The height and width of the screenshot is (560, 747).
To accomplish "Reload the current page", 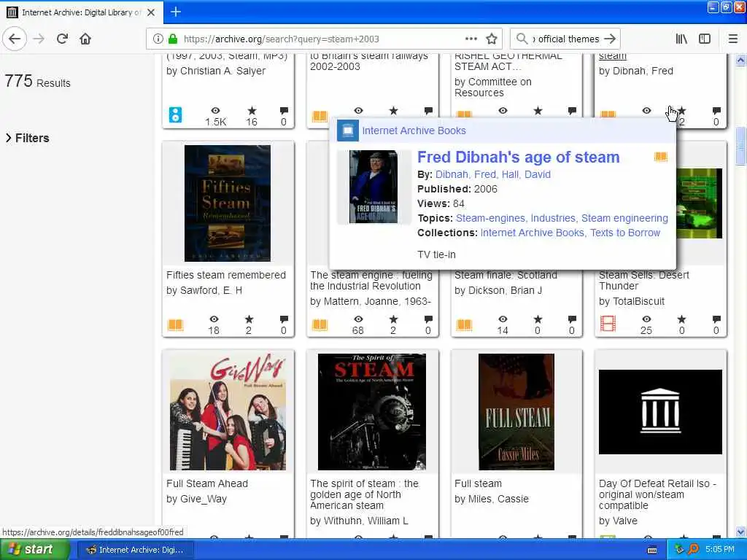I will coord(63,39).
